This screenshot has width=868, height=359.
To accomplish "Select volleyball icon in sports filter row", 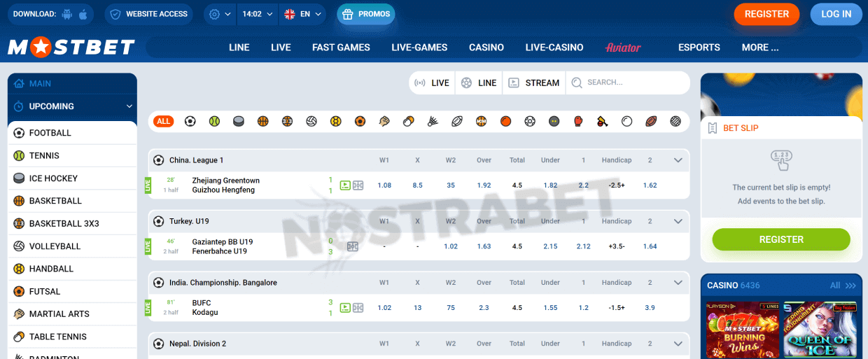I will coord(311,121).
